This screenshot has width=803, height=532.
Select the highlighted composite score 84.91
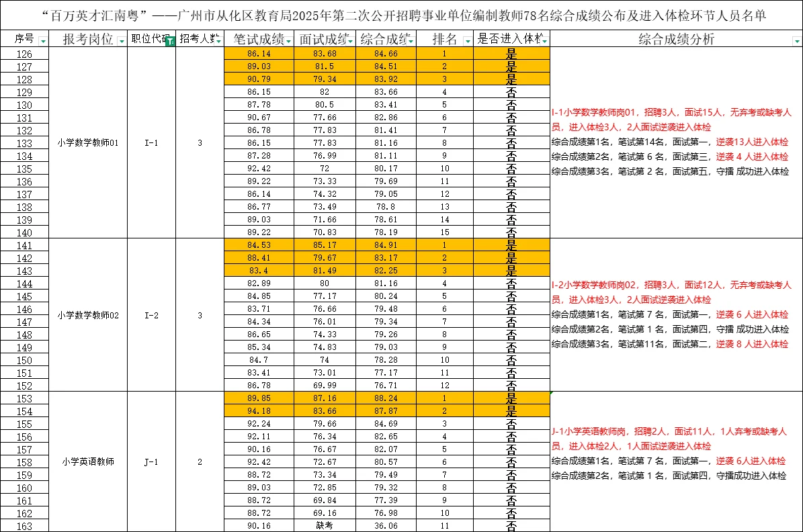[x=386, y=245]
